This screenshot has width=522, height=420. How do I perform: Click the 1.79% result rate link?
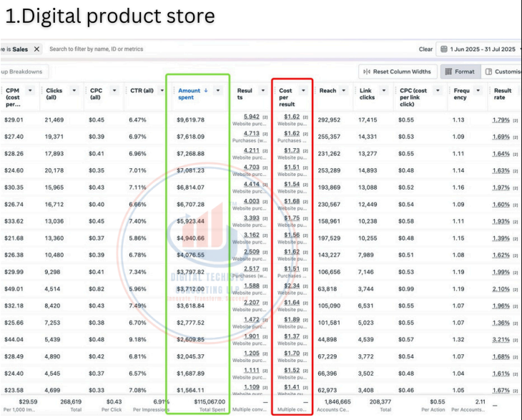click(501, 119)
